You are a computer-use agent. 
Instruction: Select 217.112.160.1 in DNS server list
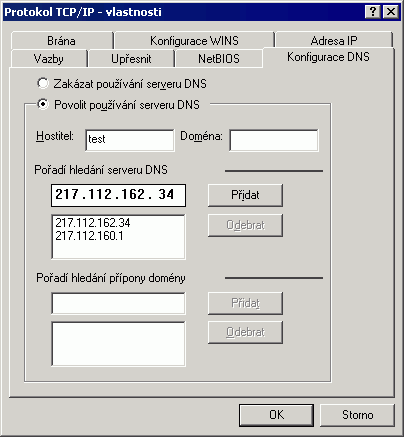[89, 236]
